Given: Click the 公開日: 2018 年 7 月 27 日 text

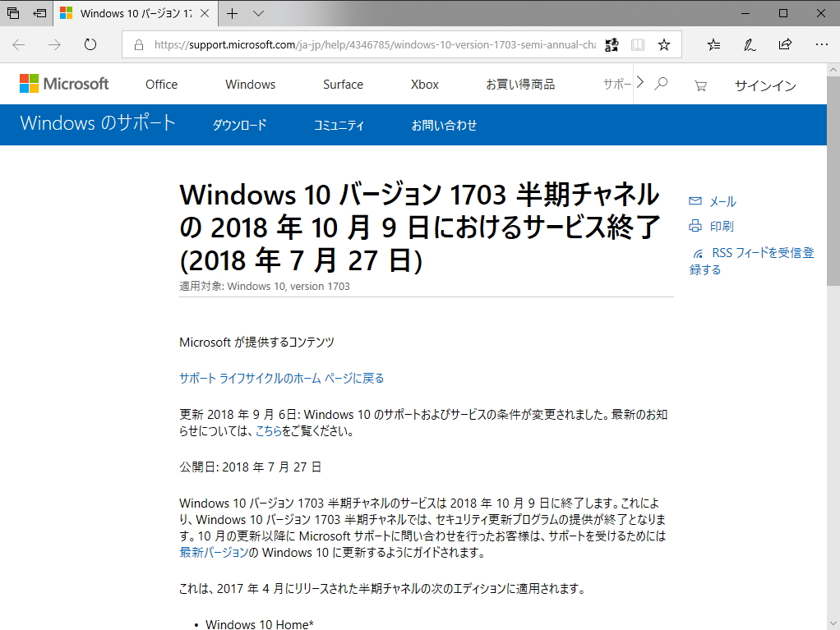Looking at the screenshot, I should click(250, 467).
